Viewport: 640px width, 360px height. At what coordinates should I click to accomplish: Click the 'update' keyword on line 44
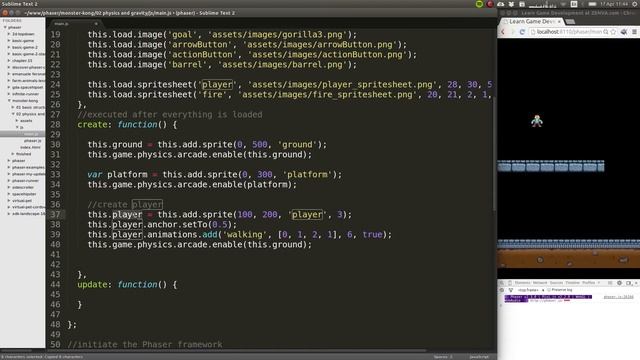coord(93,284)
